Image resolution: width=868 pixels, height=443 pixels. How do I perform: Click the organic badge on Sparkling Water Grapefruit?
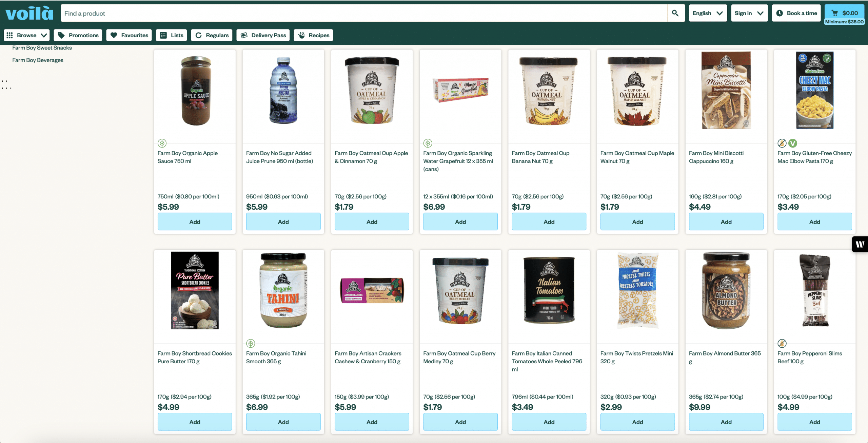click(x=428, y=143)
